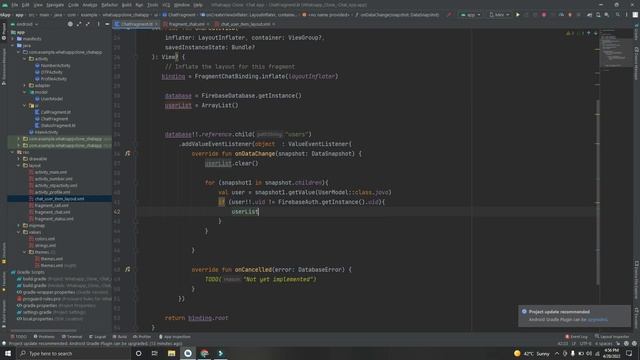Click the Task View icon on taskbar
Image resolution: width=640 pixels, height=360 pixels.
155,353
